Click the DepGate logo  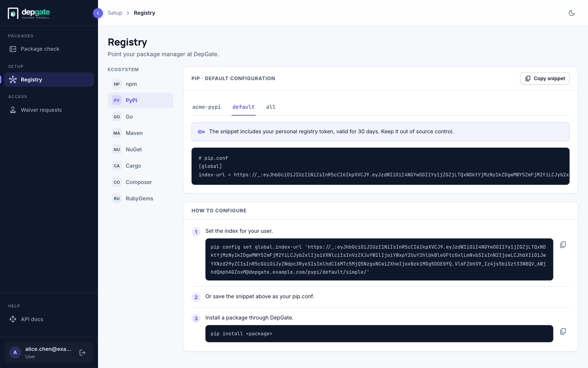pos(29,13)
